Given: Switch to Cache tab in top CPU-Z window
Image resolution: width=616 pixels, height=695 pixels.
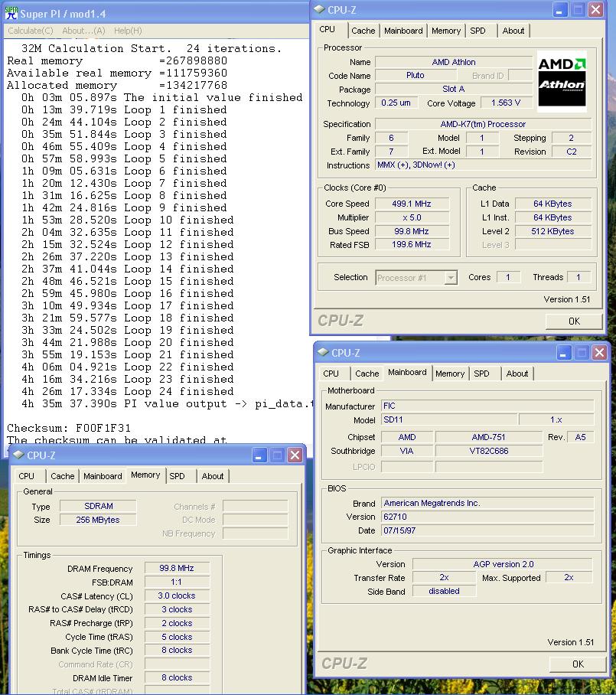Looking at the screenshot, I should click(x=363, y=31).
